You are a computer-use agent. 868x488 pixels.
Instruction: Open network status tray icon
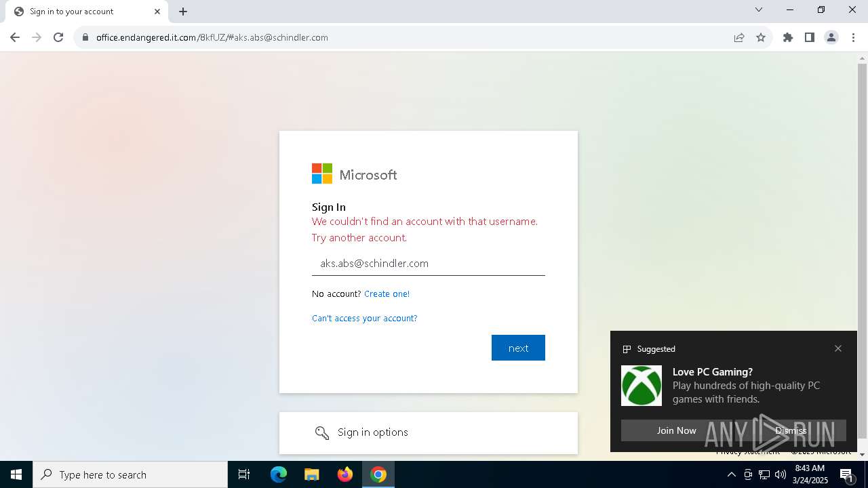(x=764, y=474)
